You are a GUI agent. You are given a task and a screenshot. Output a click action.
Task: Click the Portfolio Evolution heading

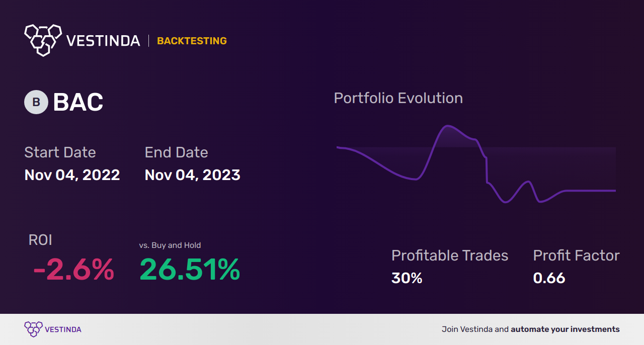[x=398, y=98]
